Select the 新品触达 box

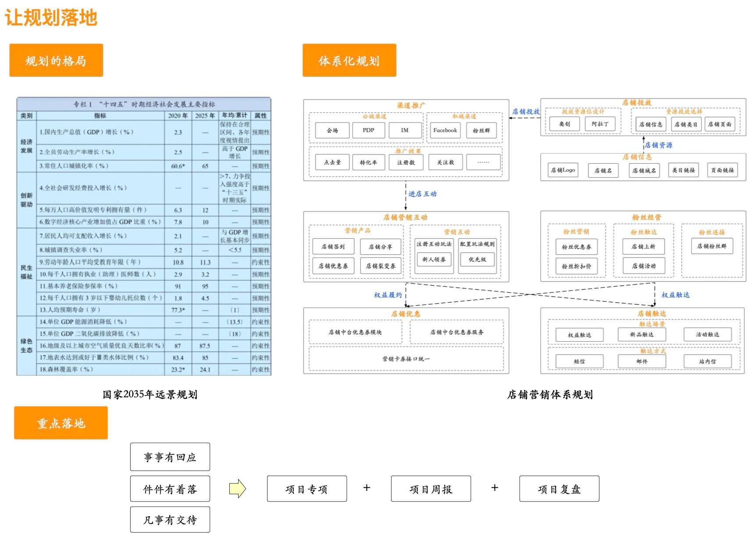pos(642,335)
